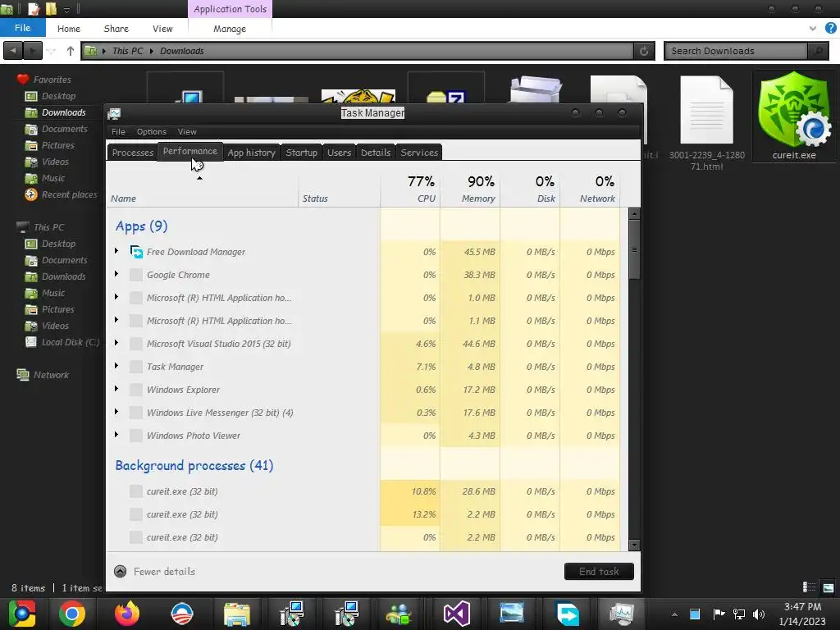840x630 pixels.
Task: Expand Windows Photo Viewer row
Action: [116, 435]
